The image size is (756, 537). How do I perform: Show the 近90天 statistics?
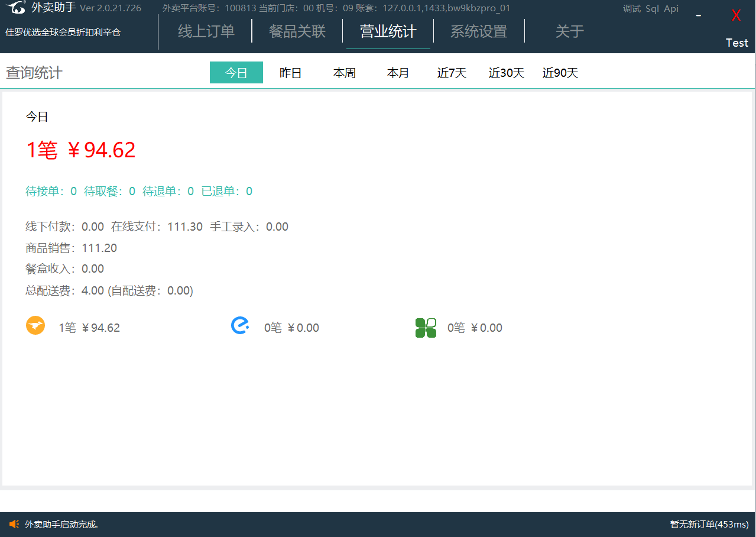(x=560, y=73)
